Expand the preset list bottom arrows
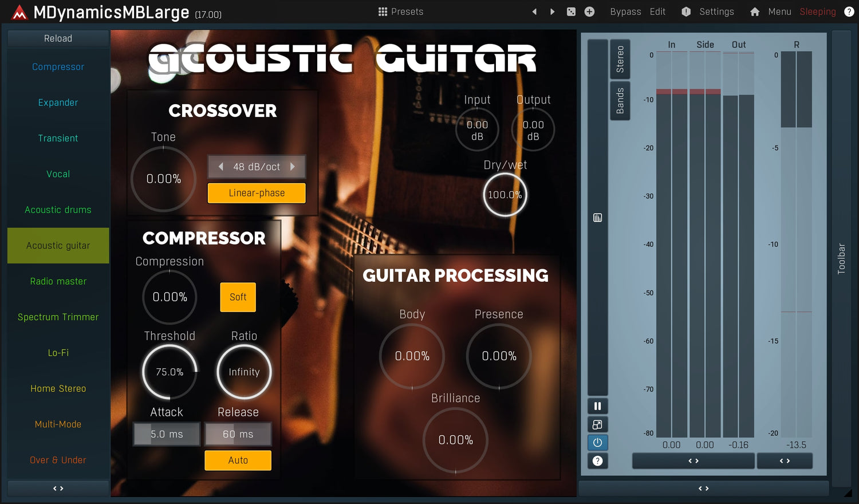The width and height of the screenshot is (859, 504). [58, 489]
